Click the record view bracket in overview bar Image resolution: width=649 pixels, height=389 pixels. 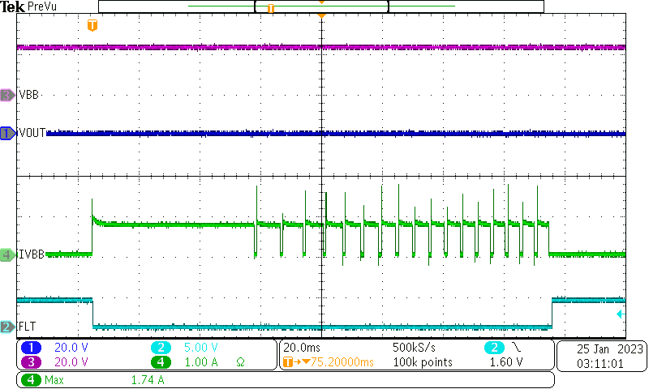[x=322, y=7]
